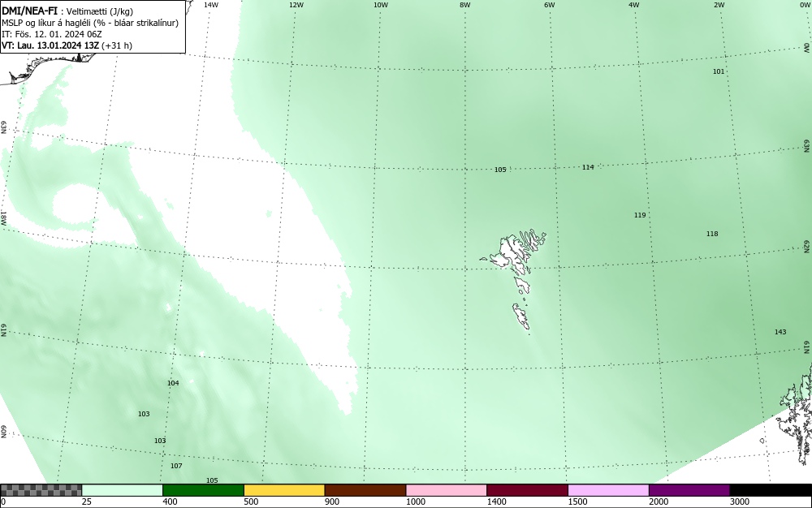
Task: Click the value label 114
Action: 588,167
